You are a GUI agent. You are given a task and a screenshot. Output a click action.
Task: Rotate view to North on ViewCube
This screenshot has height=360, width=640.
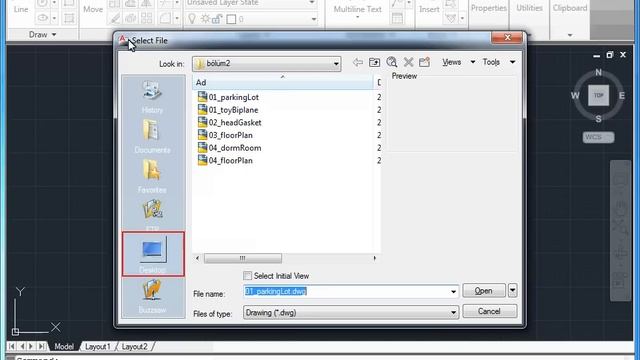click(598, 72)
